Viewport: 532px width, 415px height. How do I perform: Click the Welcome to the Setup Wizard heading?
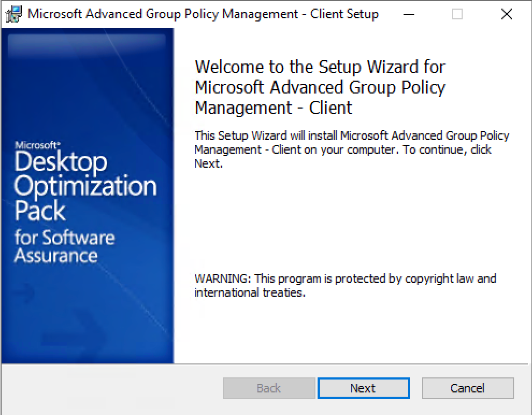[x=320, y=87]
